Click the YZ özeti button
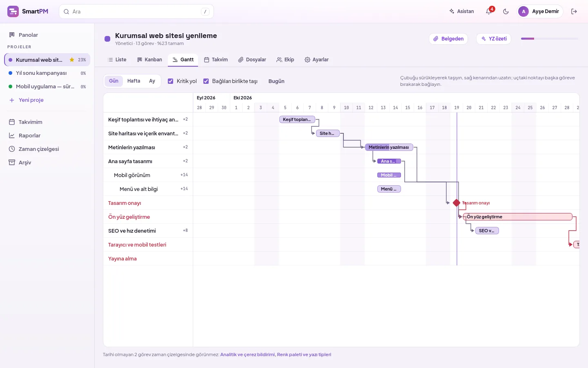Screen dimensions: 588x368 494,39
